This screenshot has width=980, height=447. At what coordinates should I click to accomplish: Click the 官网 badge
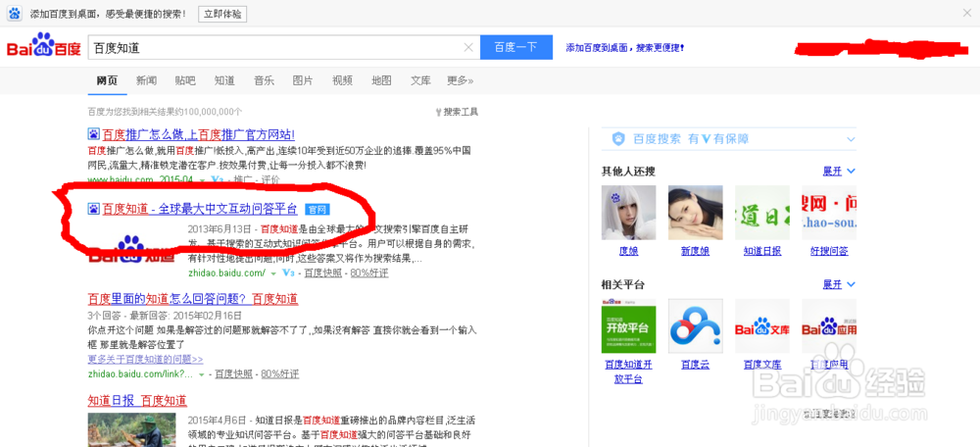click(x=318, y=210)
